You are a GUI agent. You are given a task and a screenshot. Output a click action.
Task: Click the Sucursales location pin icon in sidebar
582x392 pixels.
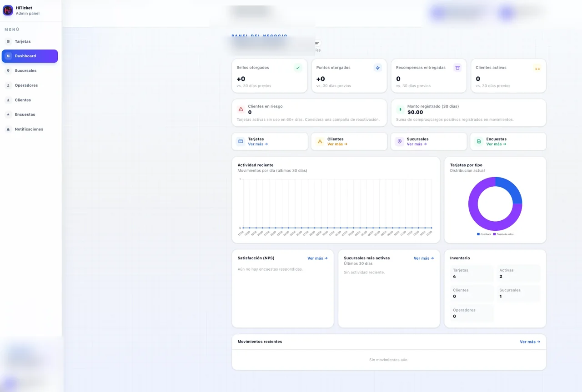(x=8, y=71)
